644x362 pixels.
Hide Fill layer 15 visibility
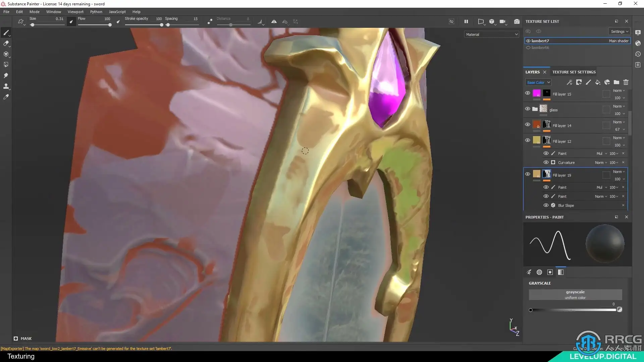pyautogui.click(x=527, y=93)
